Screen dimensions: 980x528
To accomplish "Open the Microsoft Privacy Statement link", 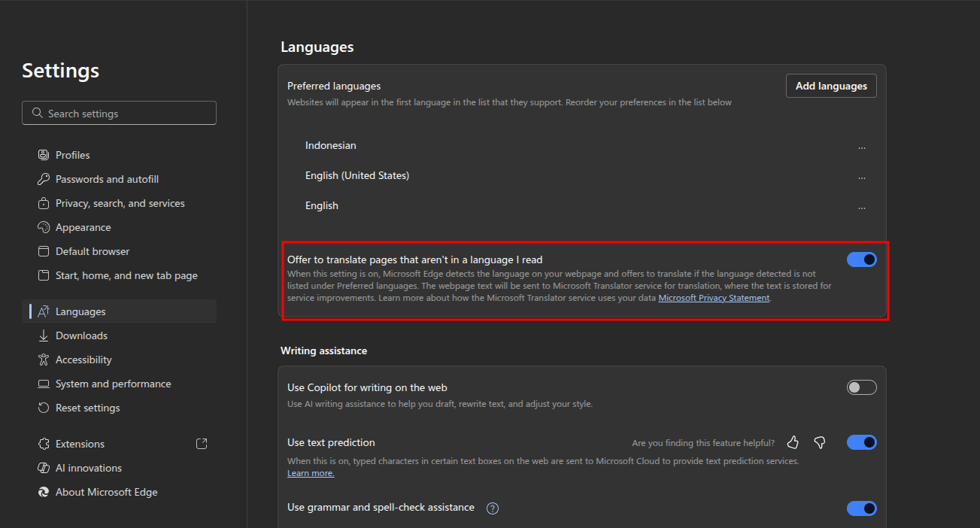I will 714,298.
